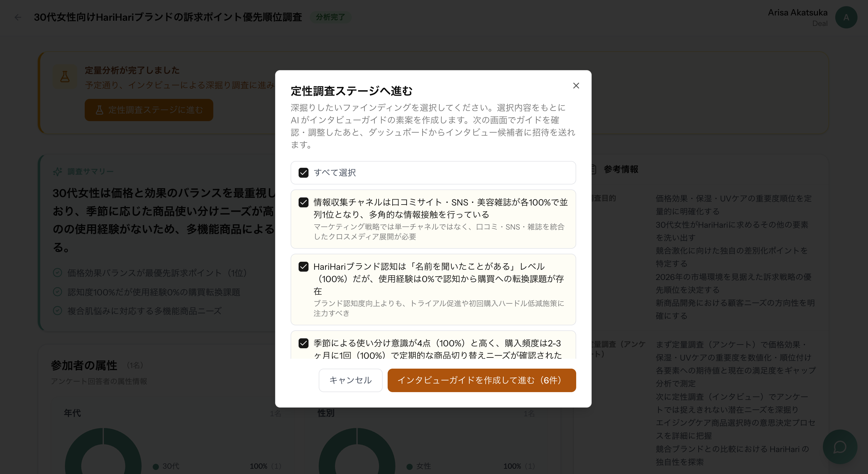Image resolution: width=868 pixels, height=474 pixels.
Task: Click the check icon beside 複合肌悩み
Action: coord(57,311)
